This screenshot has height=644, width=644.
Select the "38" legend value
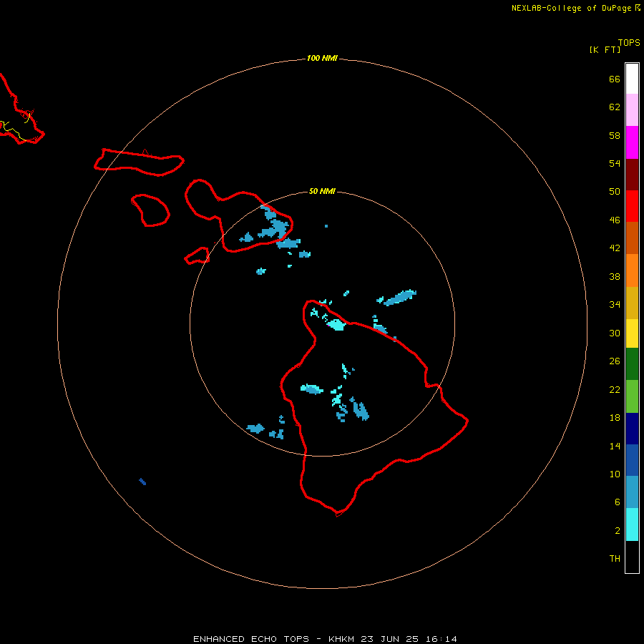point(615,277)
